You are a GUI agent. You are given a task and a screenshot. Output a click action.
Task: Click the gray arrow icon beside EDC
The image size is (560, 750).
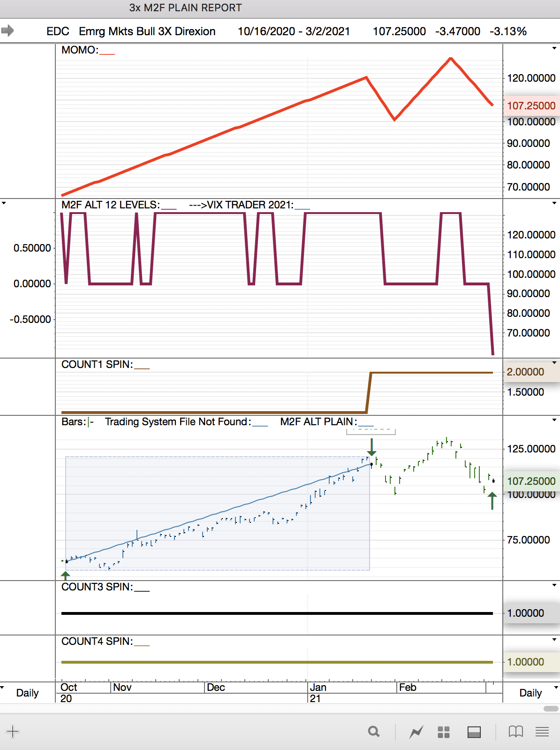click(x=8, y=31)
